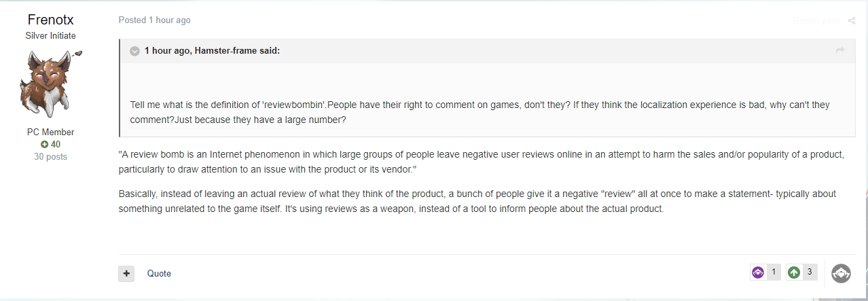Open the grey react-to-post button

[x=841, y=274]
